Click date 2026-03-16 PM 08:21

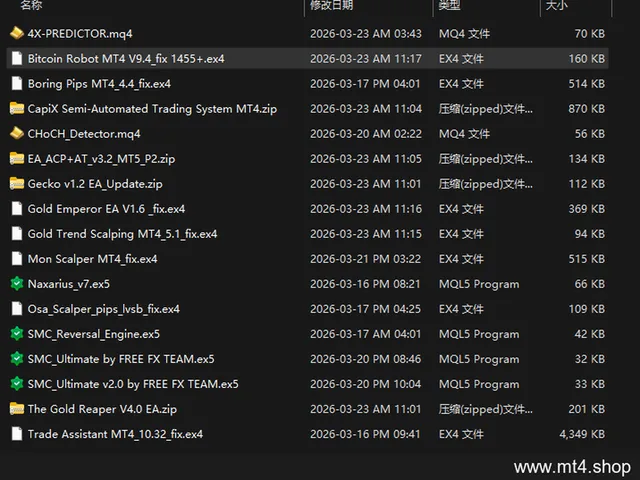pyautogui.click(x=365, y=284)
